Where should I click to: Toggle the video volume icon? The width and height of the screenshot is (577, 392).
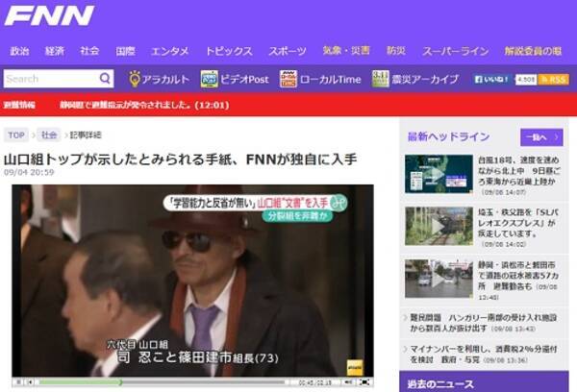click(348, 382)
